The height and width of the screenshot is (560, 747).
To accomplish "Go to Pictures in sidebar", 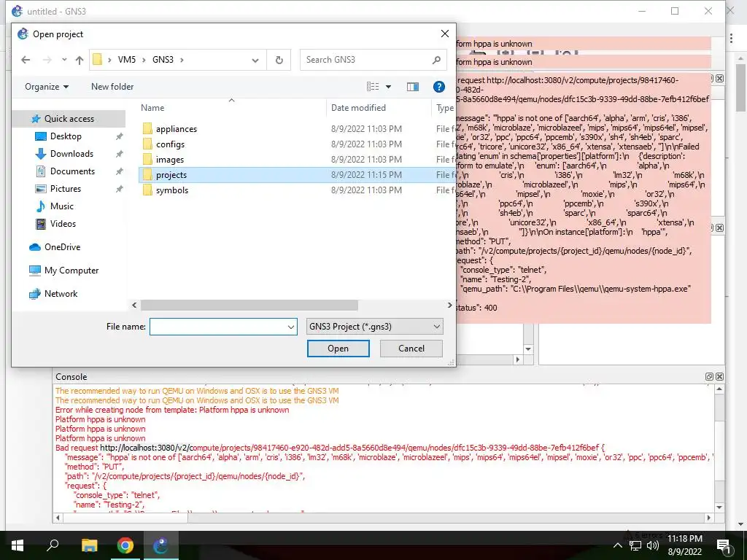I will pyautogui.click(x=65, y=189).
